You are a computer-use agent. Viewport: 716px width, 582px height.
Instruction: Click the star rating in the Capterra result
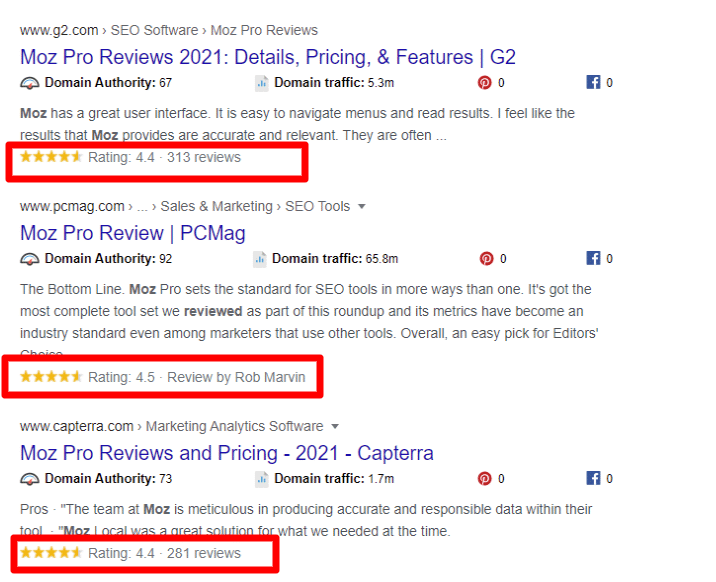tap(51, 552)
